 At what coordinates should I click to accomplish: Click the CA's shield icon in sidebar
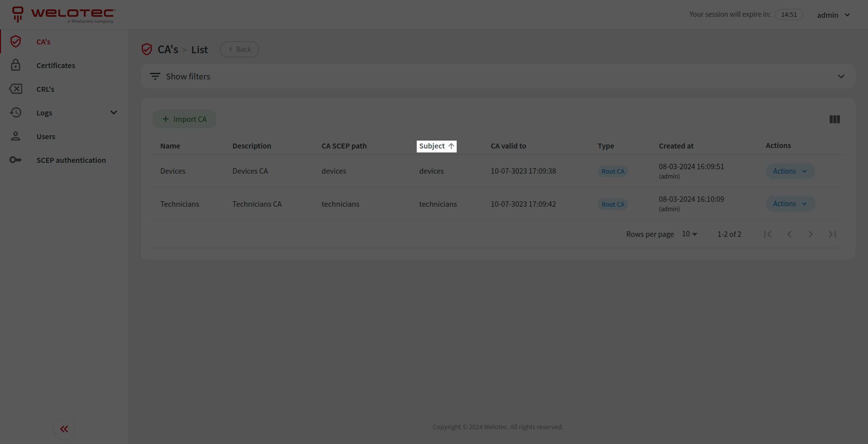pos(16,41)
